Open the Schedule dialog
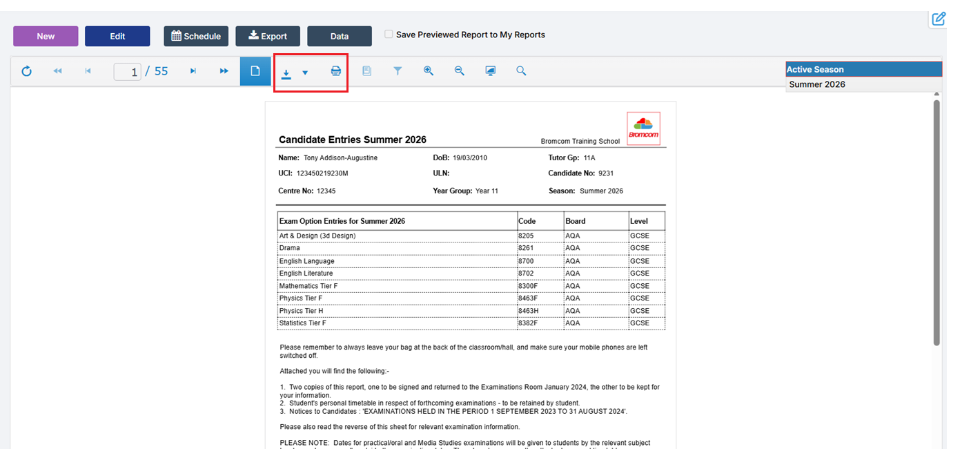 point(196,37)
